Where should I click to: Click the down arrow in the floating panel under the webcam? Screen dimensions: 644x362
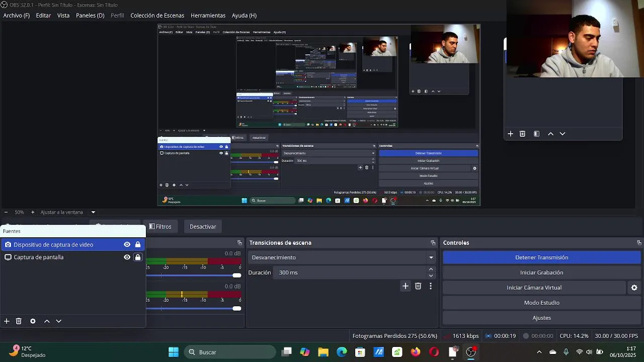pos(562,134)
